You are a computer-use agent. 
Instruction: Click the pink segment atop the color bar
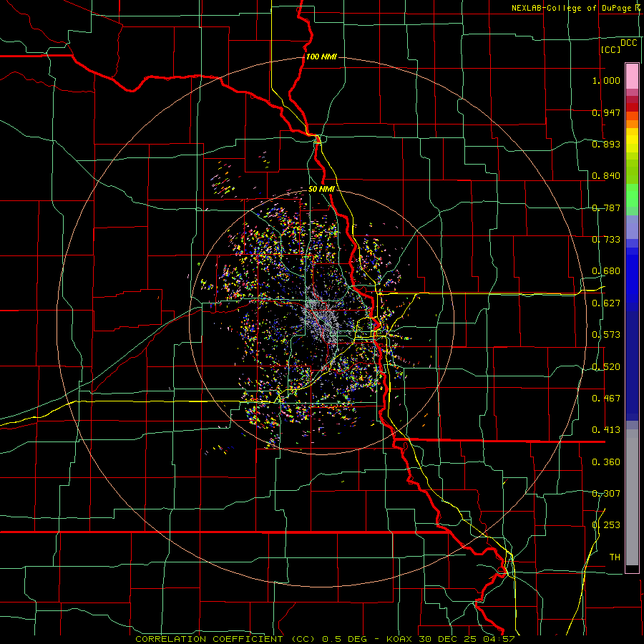[632, 76]
